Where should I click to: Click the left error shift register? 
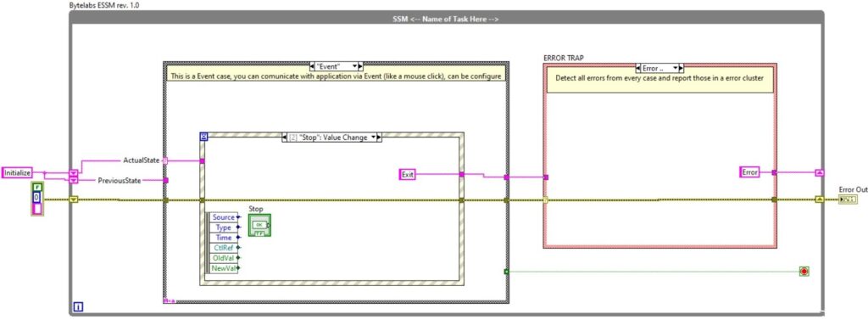click(x=74, y=199)
